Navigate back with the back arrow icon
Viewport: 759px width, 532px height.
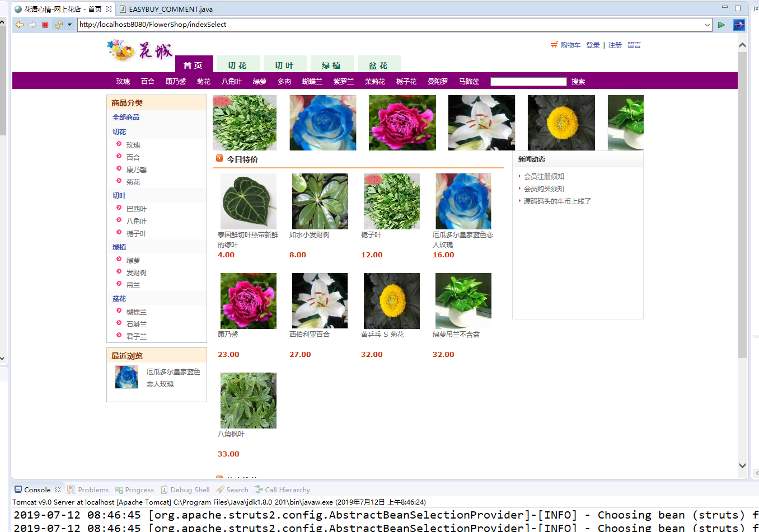click(x=20, y=25)
